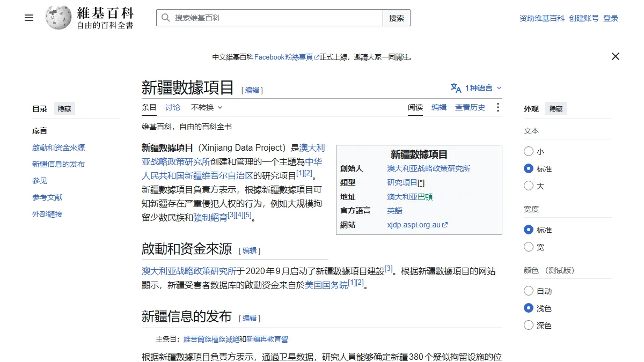
Task: Select the 标准 width radio
Action: coord(529,230)
